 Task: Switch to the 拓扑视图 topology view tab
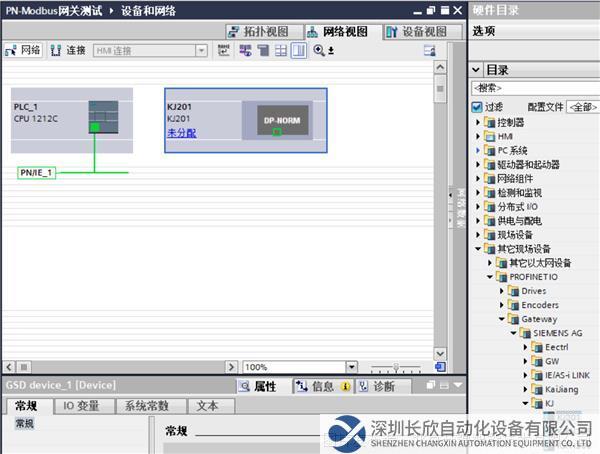(262, 32)
